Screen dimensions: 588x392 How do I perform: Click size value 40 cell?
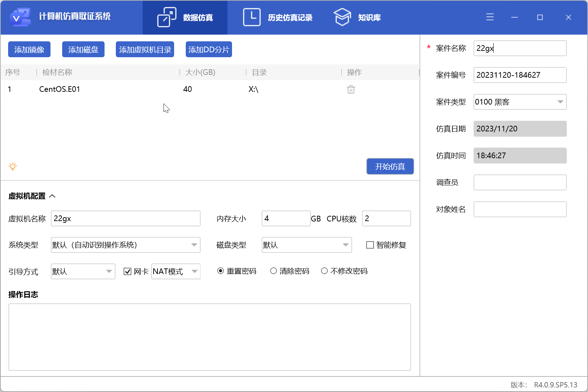pos(188,89)
